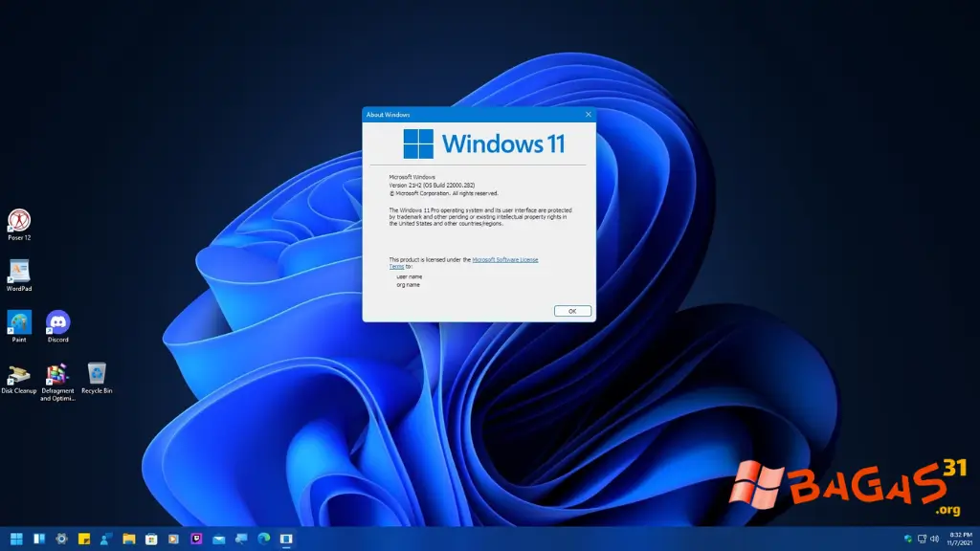Click the security shield tray icon
This screenshot has width=980, height=551.
pos(908,539)
